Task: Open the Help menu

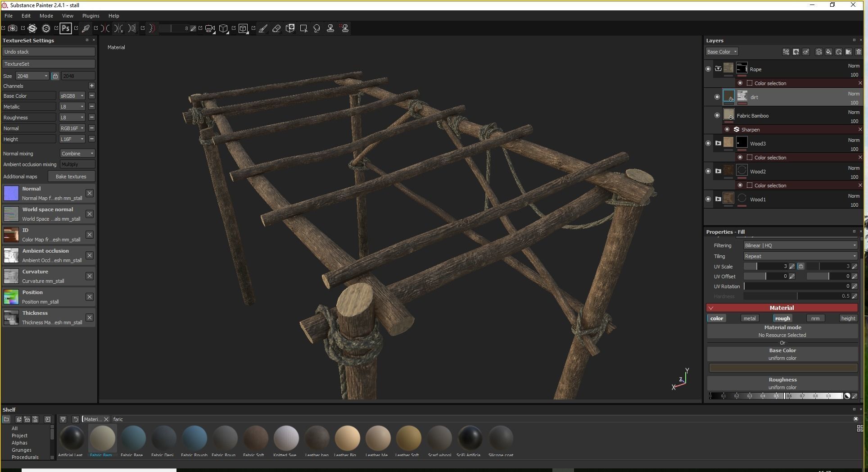Action: point(114,16)
